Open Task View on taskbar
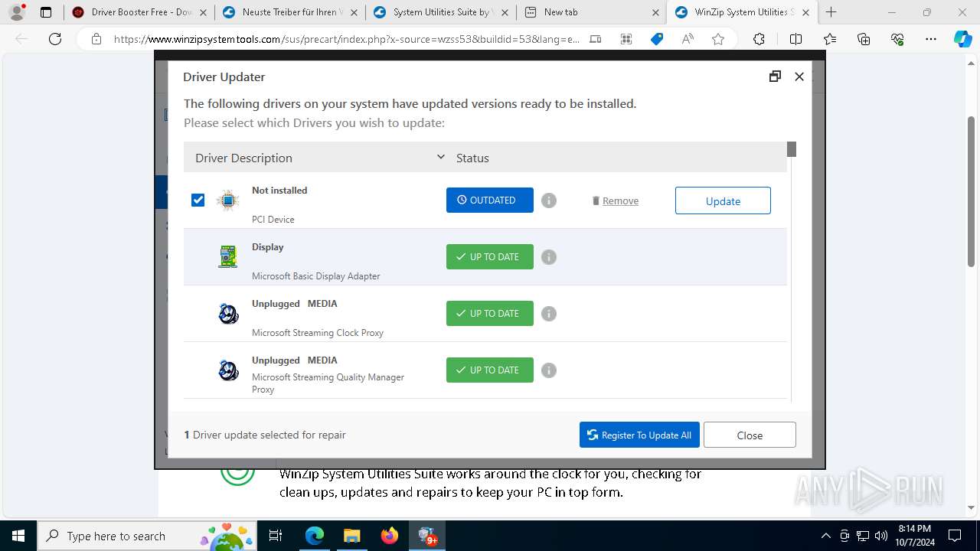Screen dimensions: 980x551 tap(276, 536)
